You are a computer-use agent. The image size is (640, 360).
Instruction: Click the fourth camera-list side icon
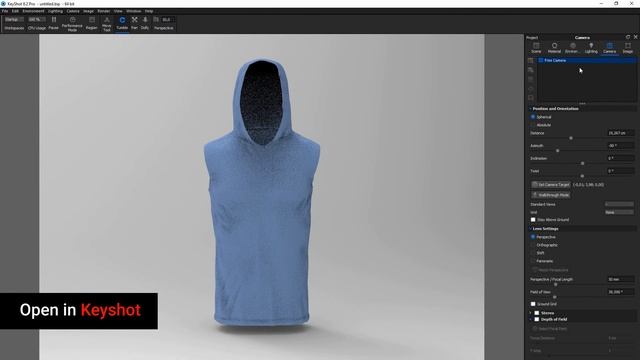(x=531, y=89)
